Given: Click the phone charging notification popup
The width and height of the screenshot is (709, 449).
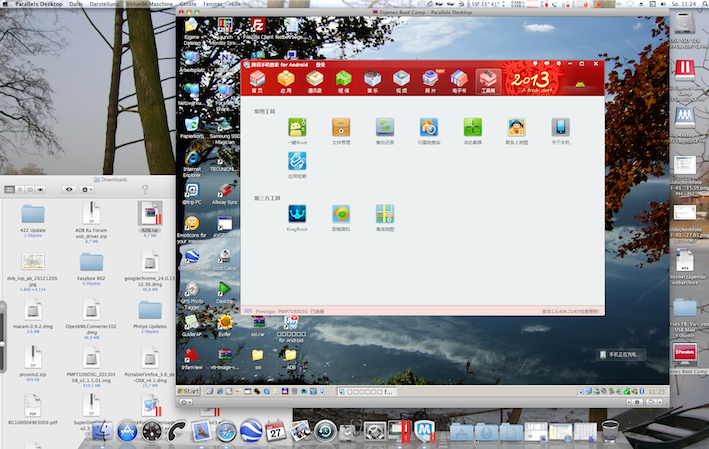Looking at the screenshot, I should (619, 354).
